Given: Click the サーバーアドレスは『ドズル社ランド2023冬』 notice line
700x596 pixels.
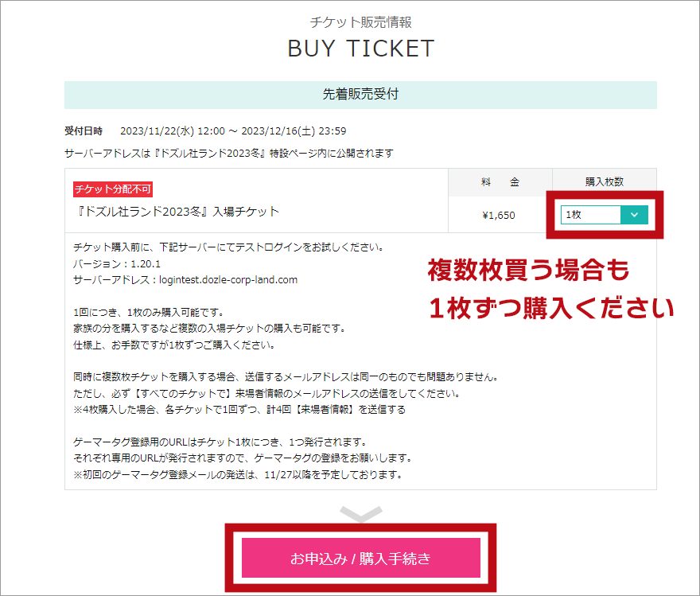Looking at the screenshot, I should pyautogui.click(x=229, y=153).
